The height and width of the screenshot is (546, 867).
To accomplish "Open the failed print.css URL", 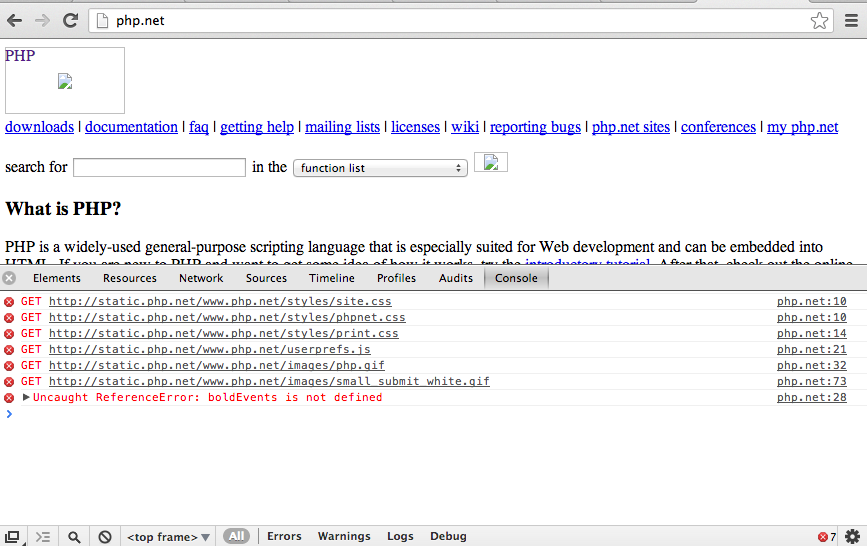I will pyautogui.click(x=223, y=334).
